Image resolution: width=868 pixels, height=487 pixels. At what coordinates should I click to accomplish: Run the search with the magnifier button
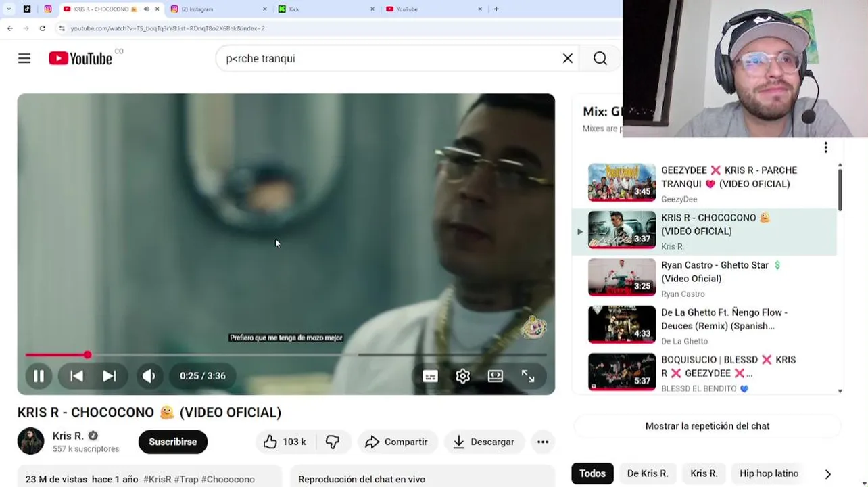600,58
